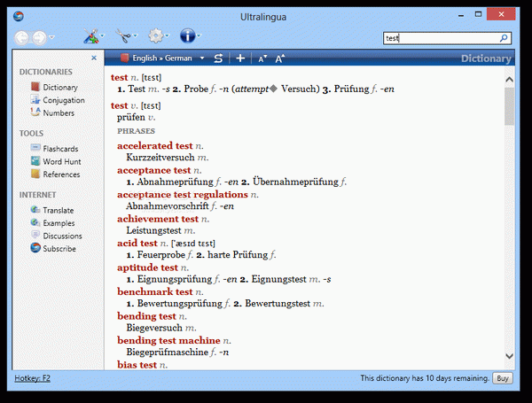Screen dimensions: 532x403
Task: Click the headword 'accelerated test'
Action: [x=154, y=146]
